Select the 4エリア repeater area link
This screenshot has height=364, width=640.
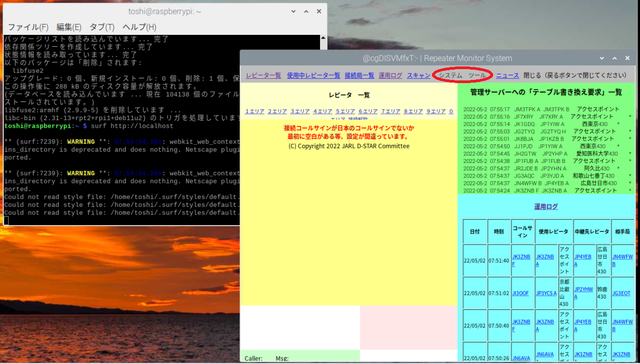323,111
